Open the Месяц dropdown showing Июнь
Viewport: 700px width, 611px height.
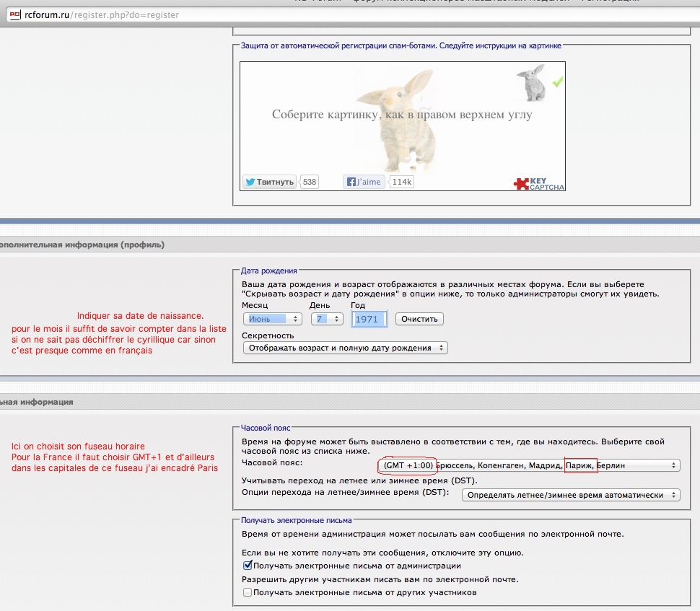pos(272,319)
